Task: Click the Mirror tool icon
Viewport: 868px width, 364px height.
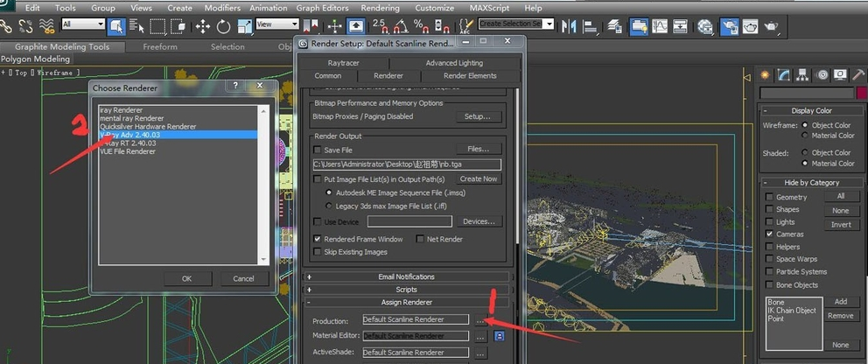Action: tap(569, 26)
